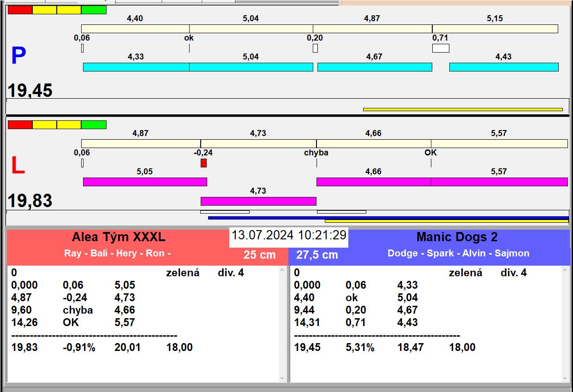573x392 pixels.
Task: Click the magenta 5,05 run bar in lane L
Action: pos(145,182)
